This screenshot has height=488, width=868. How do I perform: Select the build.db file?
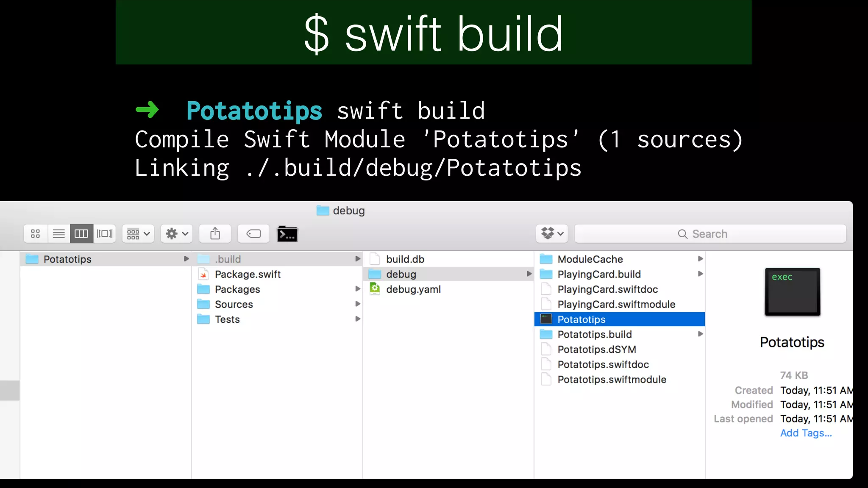[448, 259]
